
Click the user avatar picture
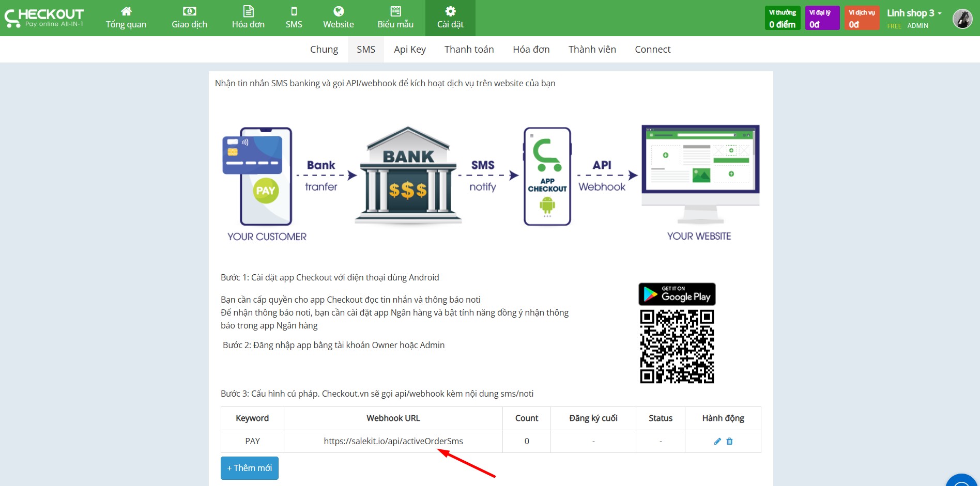[962, 19]
